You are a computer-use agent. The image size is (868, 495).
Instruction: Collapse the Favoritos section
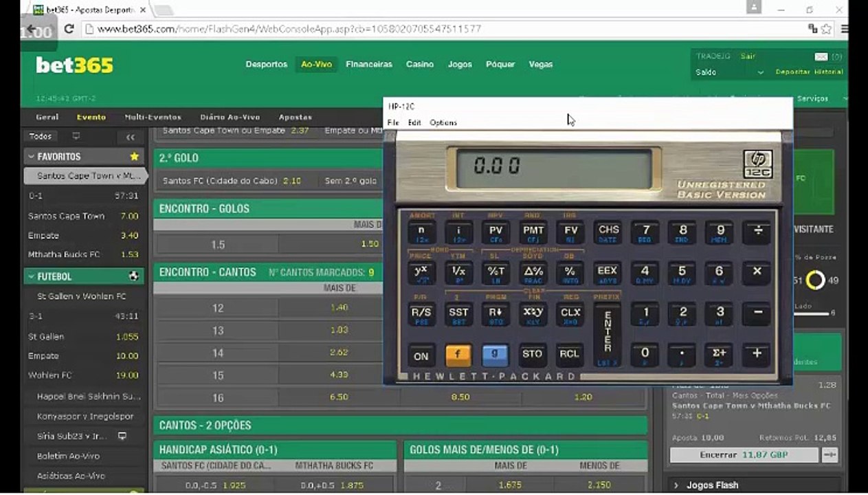[x=31, y=157]
